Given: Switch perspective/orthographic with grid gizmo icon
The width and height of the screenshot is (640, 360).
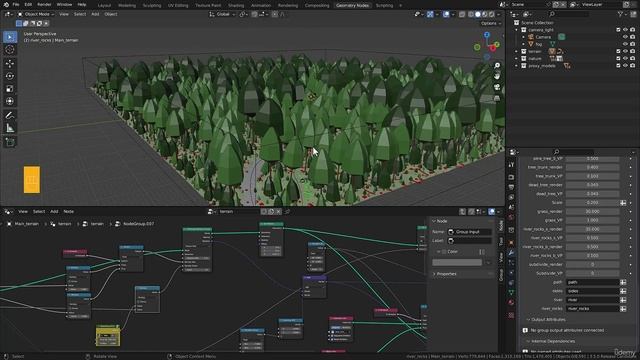Looking at the screenshot, I should (x=497, y=98).
